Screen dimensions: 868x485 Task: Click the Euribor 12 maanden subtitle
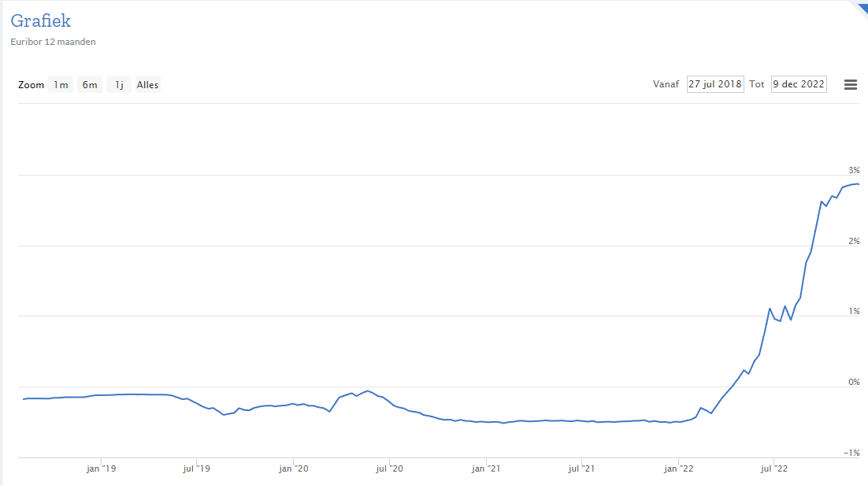click(54, 42)
